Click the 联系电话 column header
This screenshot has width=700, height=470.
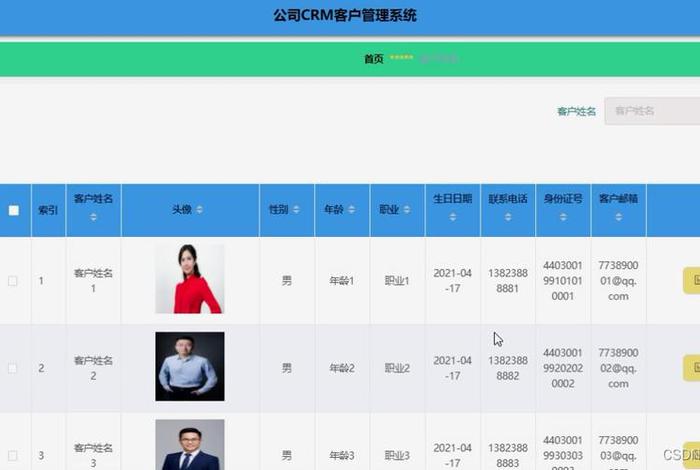(x=507, y=199)
